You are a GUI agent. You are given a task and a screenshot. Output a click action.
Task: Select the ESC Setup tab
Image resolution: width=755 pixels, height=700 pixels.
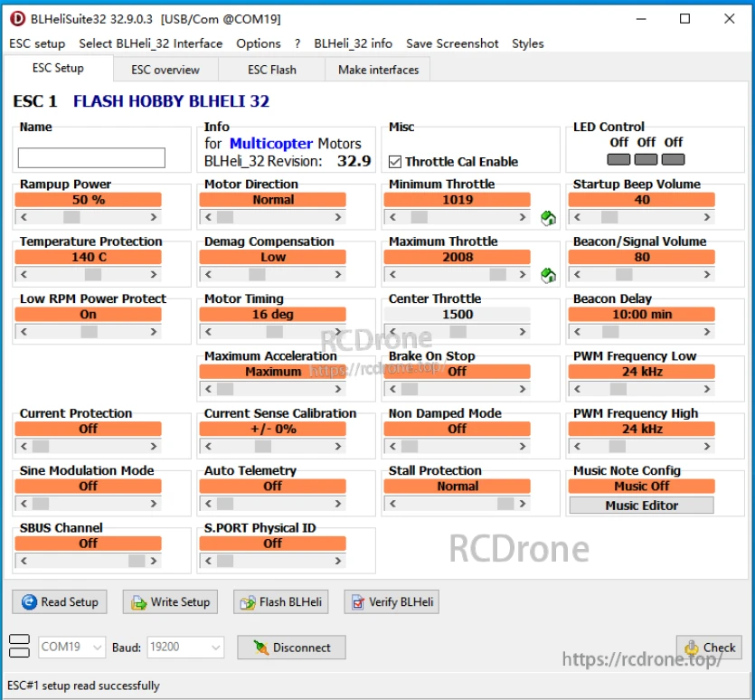pos(58,68)
